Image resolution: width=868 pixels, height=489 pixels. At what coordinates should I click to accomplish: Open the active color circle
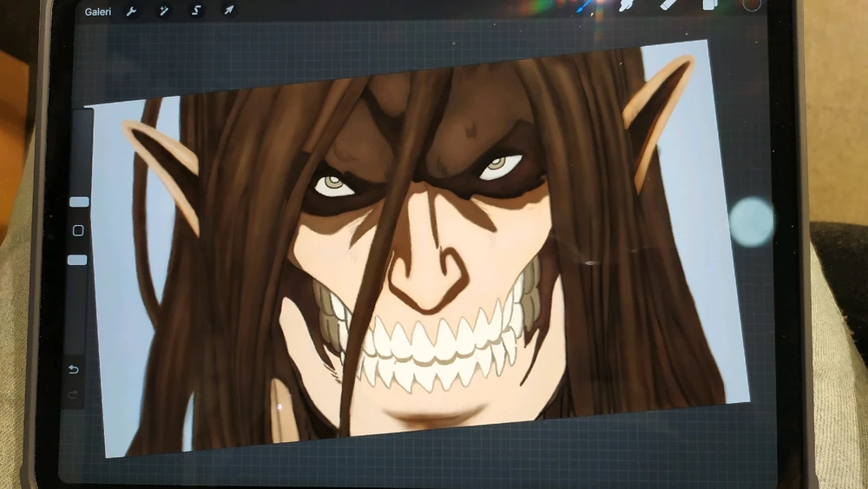[x=751, y=3]
